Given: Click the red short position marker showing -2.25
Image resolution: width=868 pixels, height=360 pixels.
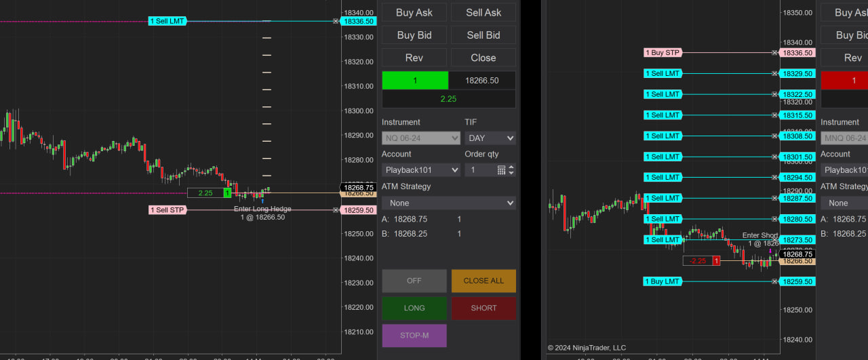Looking at the screenshot, I should [x=701, y=261].
